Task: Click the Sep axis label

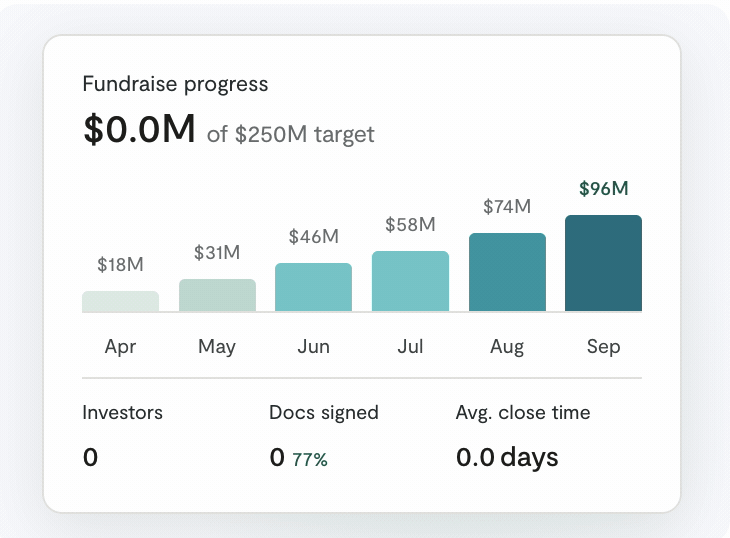Action: pos(603,347)
